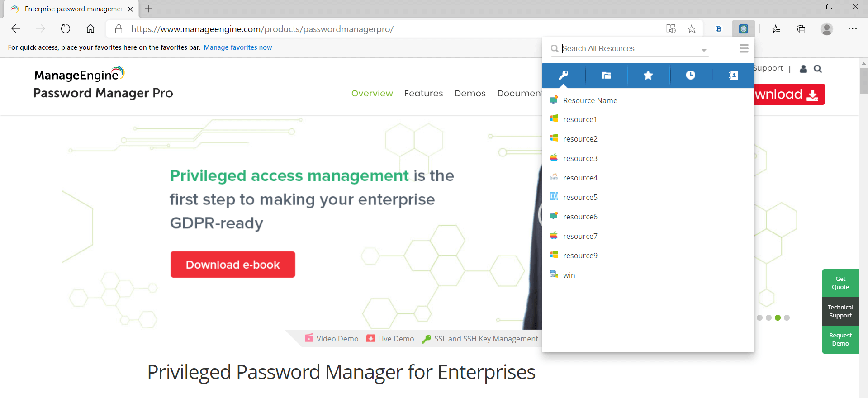Click the website user account icon

point(803,69)
